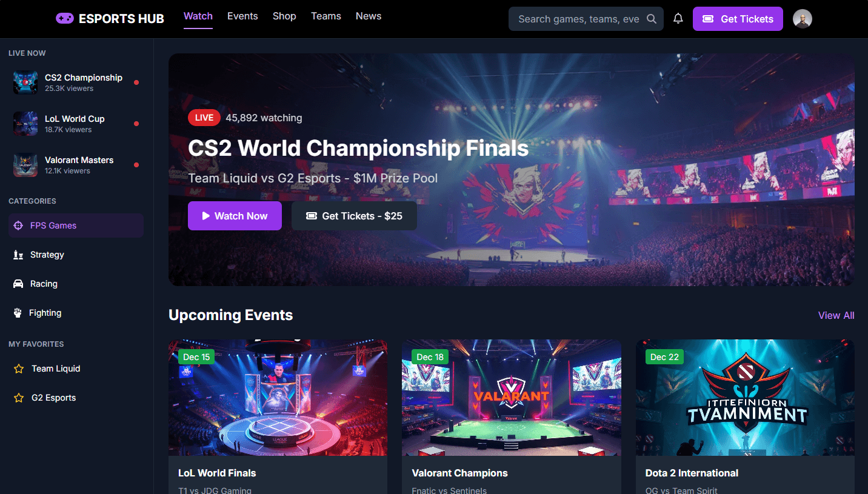Click Get Tickets - $25 button

point(354,216)
